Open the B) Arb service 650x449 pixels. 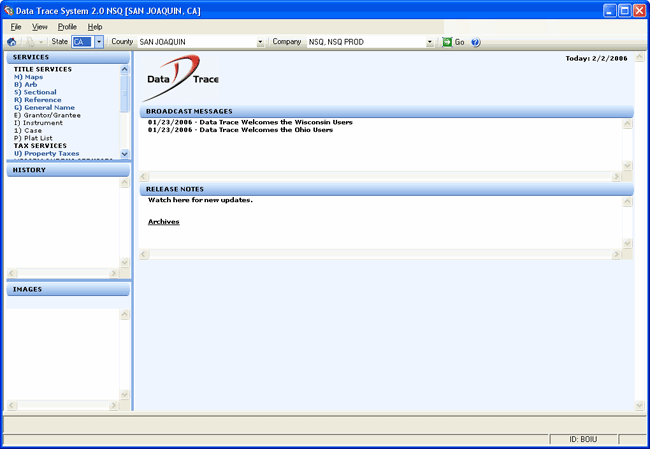tap(25, 85)
